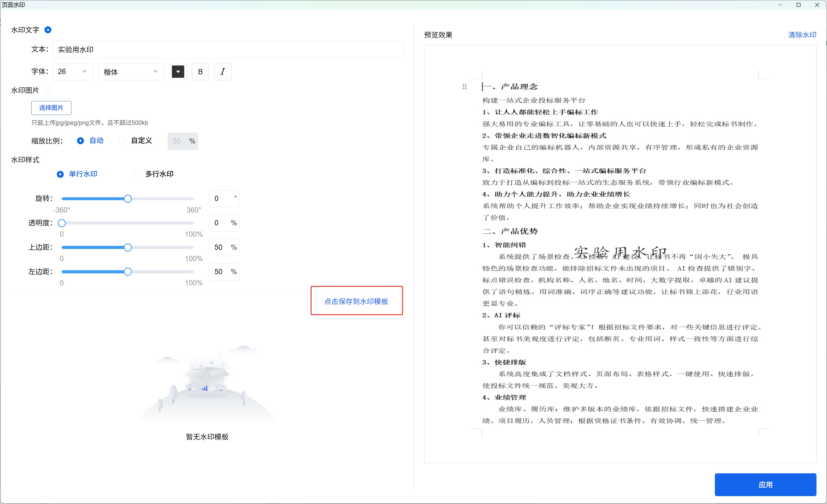Viewport: 827px width, 504px height.
Task: Open the font size 26 dropdown
Action: click(x=72, y=71)
